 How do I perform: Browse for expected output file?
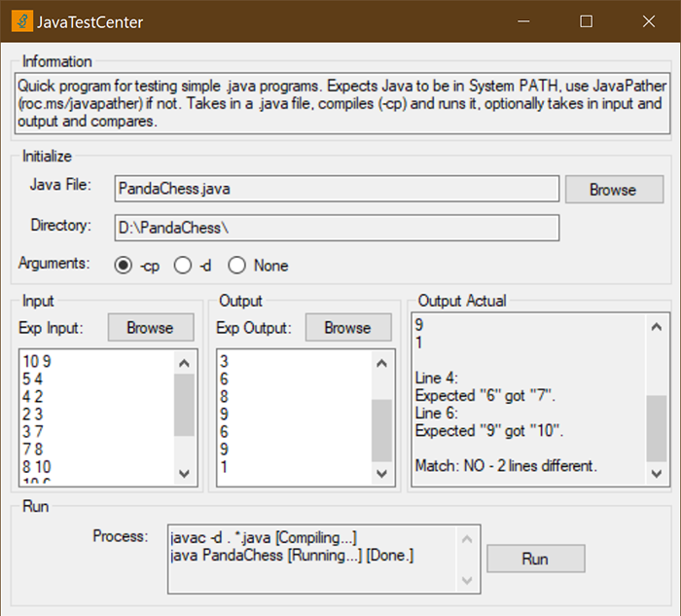(x=348, y=328)
